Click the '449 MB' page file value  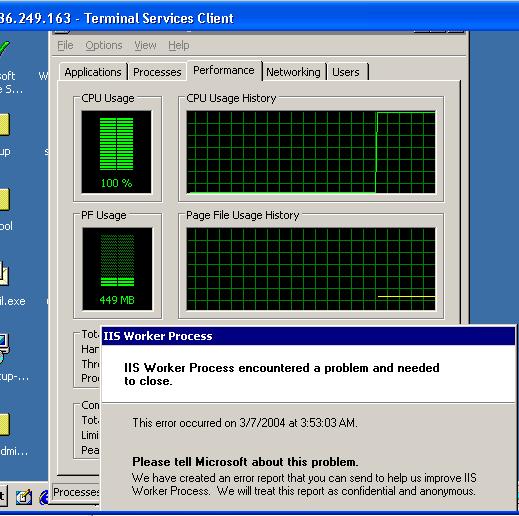tap(117, 300)
